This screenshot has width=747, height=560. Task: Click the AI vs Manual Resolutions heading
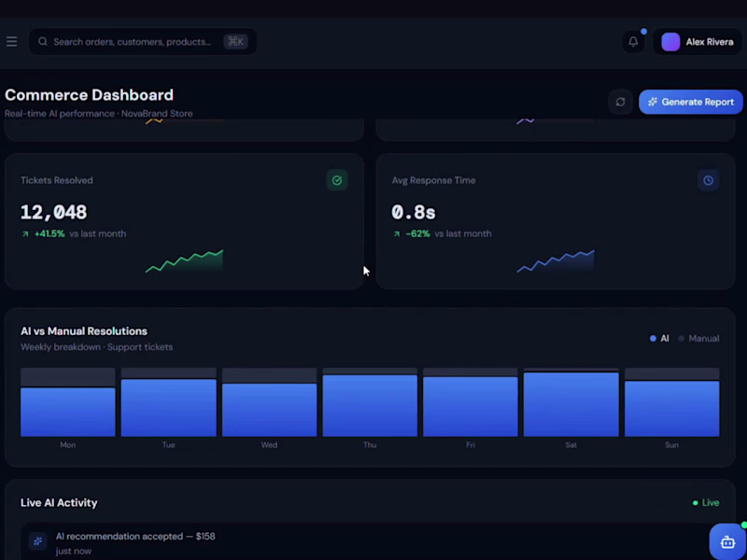coord(84,331)
